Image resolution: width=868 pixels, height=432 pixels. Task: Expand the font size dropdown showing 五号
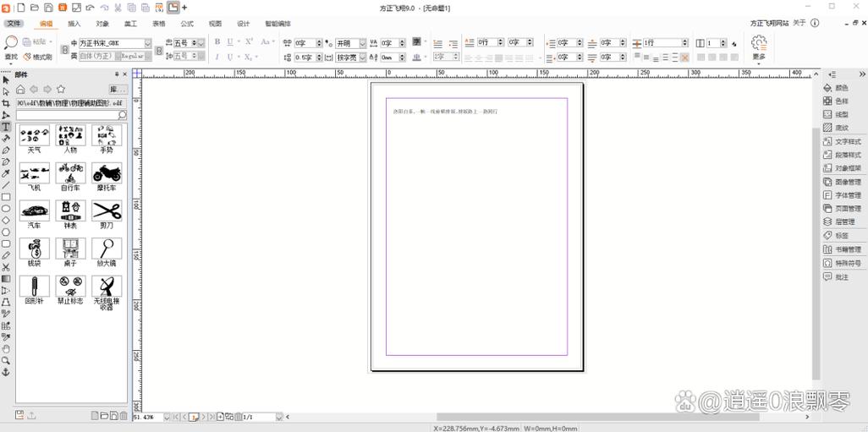tap(201, 43)
